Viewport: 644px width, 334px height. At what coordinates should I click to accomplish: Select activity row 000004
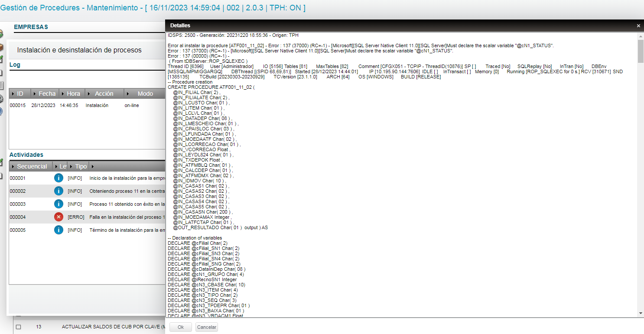[x=87, y=217]
